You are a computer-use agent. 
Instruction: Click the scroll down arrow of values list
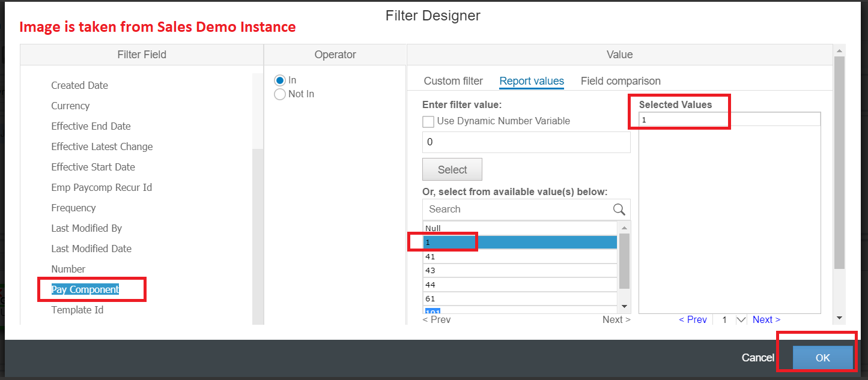point(624,306)
